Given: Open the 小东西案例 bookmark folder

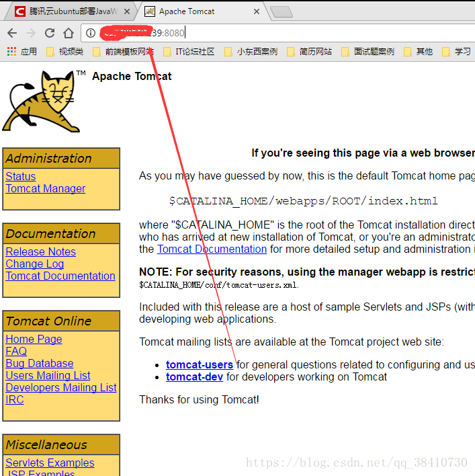Looking at the screenshot, I should (251, 52).
